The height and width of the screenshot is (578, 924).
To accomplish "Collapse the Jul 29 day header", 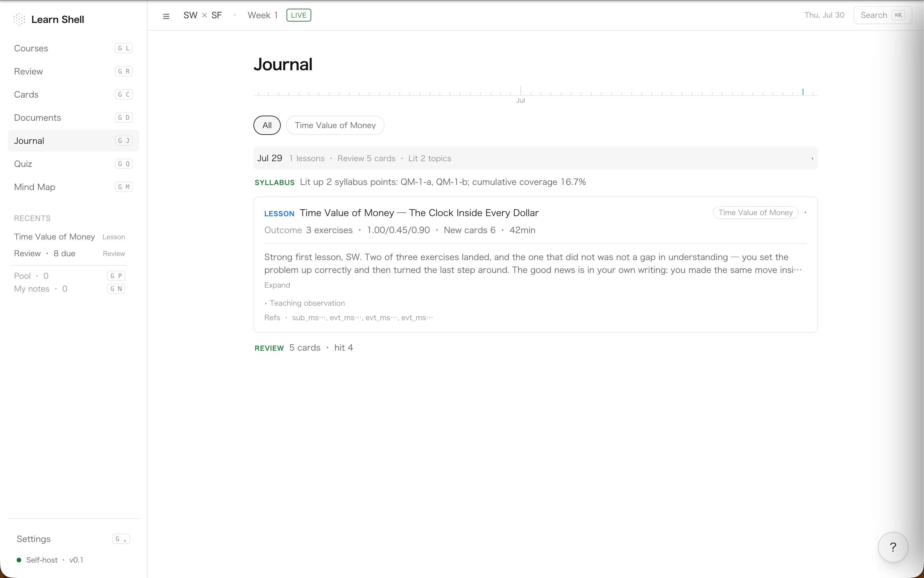I will (535, 158).
